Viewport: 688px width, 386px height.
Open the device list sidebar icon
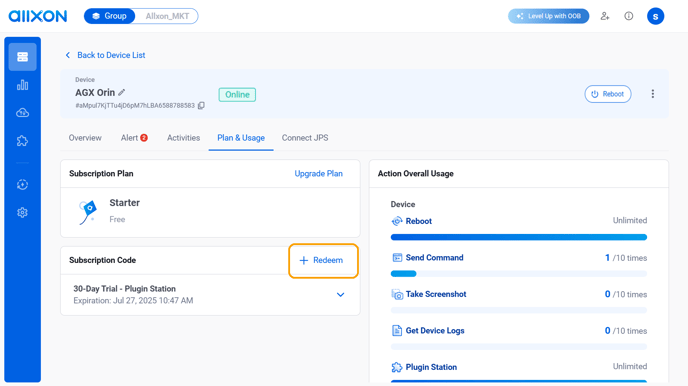22,57
